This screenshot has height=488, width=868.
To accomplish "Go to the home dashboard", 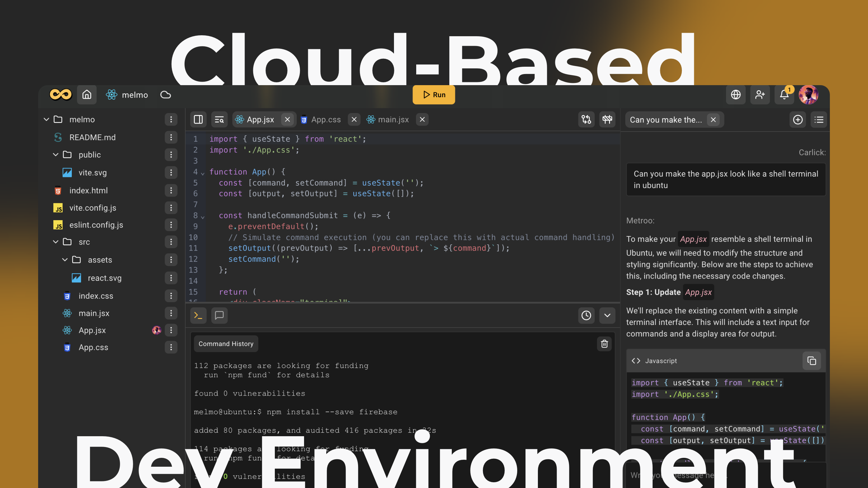I will pyautogui.click(x=87, y=95).
